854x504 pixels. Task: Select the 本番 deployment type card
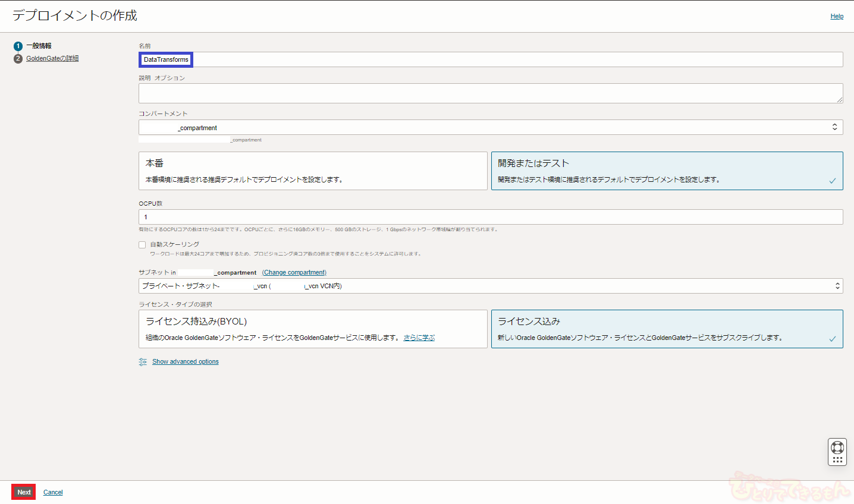(313, 171)
